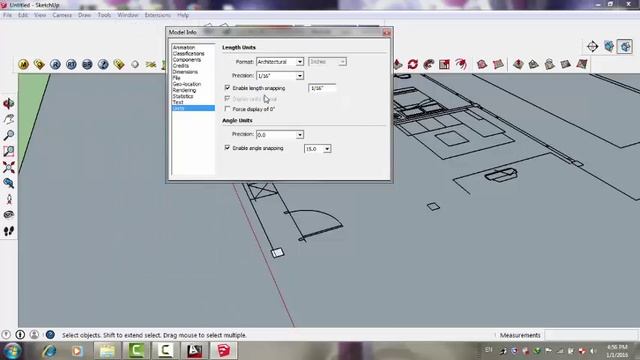Click the system tray clock
The width and height of the screenshot is (640, 360).
coord(617,351)
